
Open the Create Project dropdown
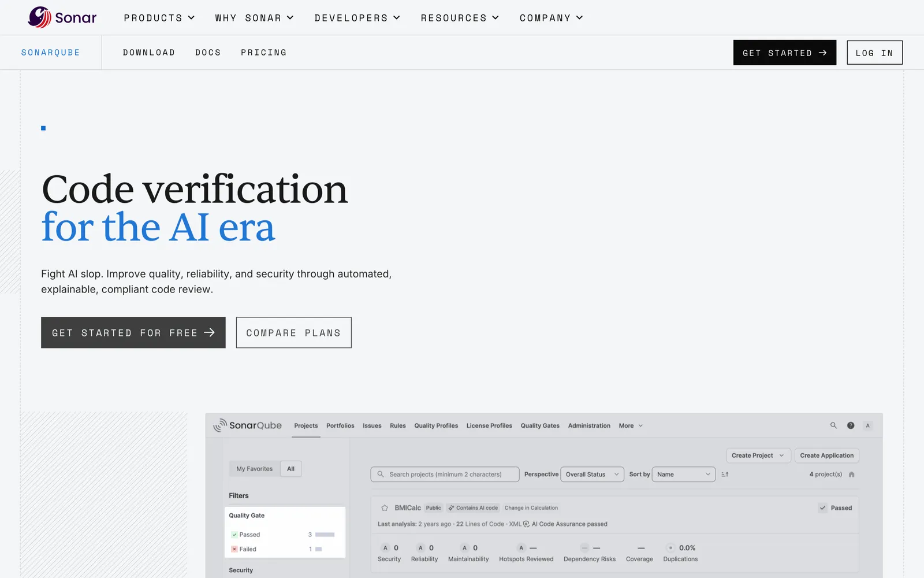coord(758,455)
